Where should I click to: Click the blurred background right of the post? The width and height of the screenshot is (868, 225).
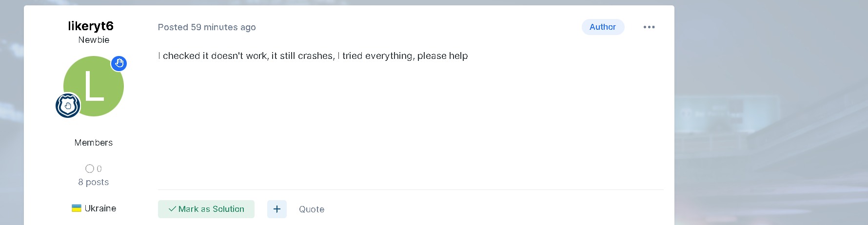click(770, 112)
